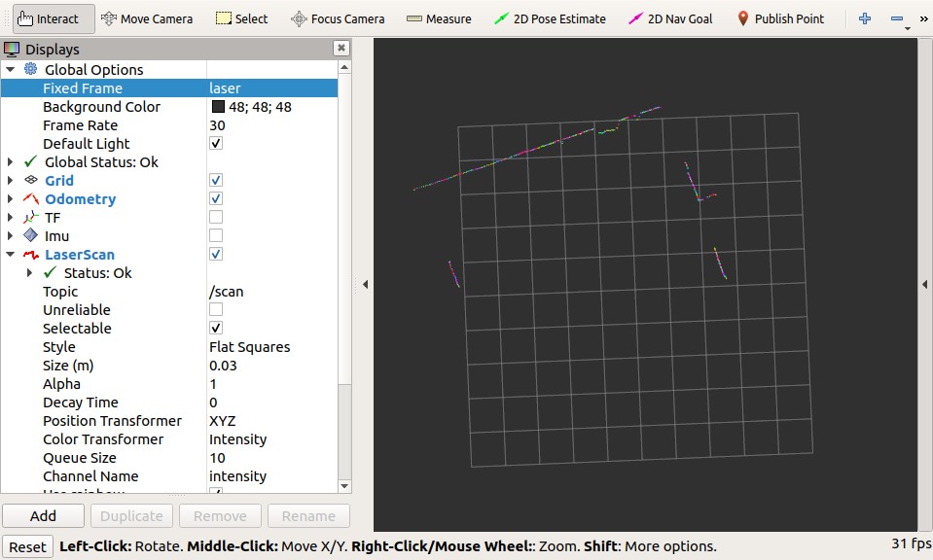Select the 2D Nav Goal tool

670,19
